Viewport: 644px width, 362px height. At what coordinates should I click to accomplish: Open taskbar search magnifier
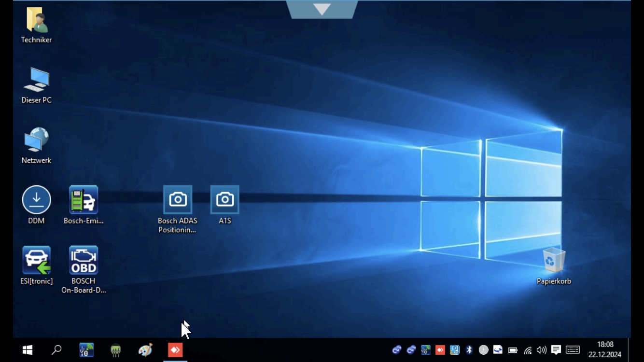(56, 350)
